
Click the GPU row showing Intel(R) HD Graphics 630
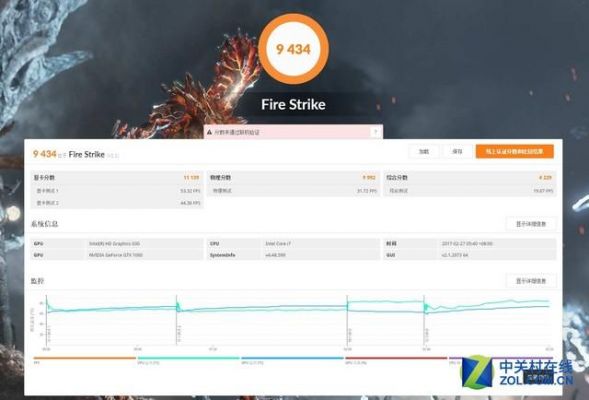pyautogui.click(x=117, y=244)
